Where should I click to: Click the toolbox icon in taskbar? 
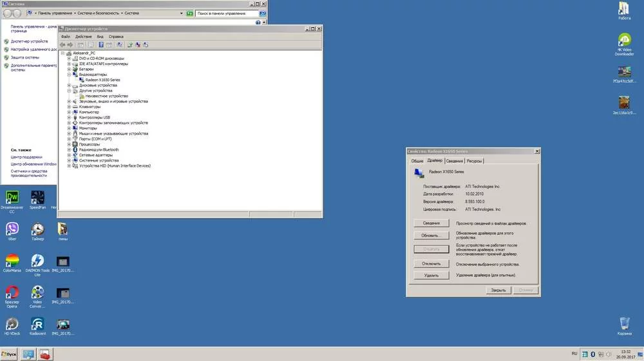coord(45,354)
